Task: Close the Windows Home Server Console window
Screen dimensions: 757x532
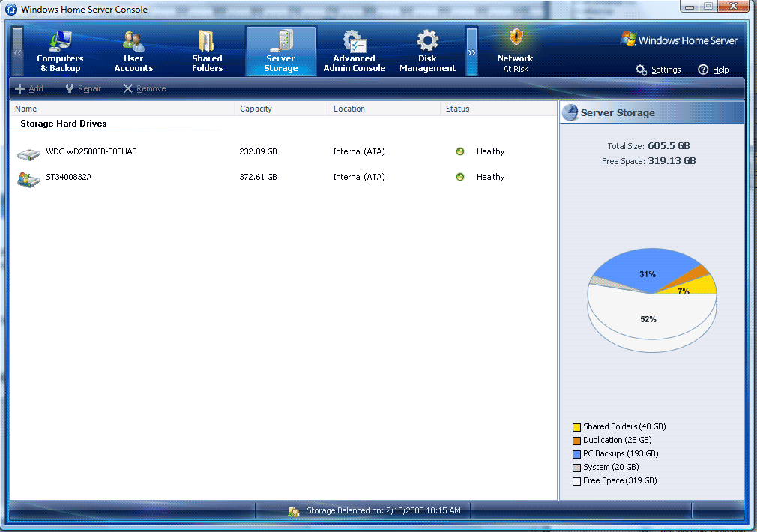Action: (x=733, y=6)
